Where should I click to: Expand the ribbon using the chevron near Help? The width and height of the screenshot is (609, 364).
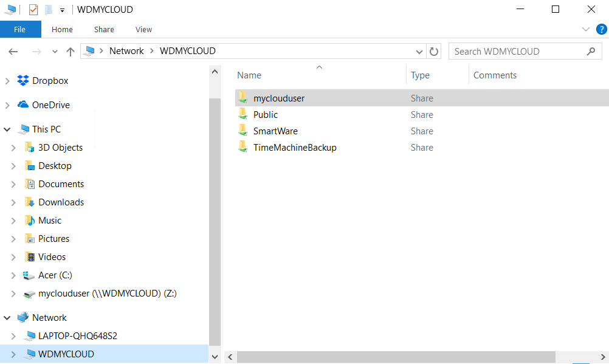click(x=585, y=29)
